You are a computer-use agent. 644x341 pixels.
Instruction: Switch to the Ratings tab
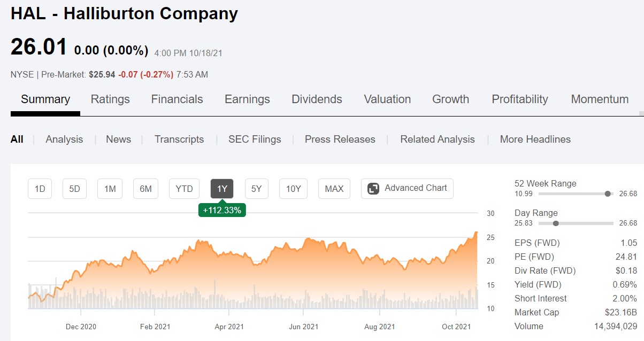(x=110, y=99)
